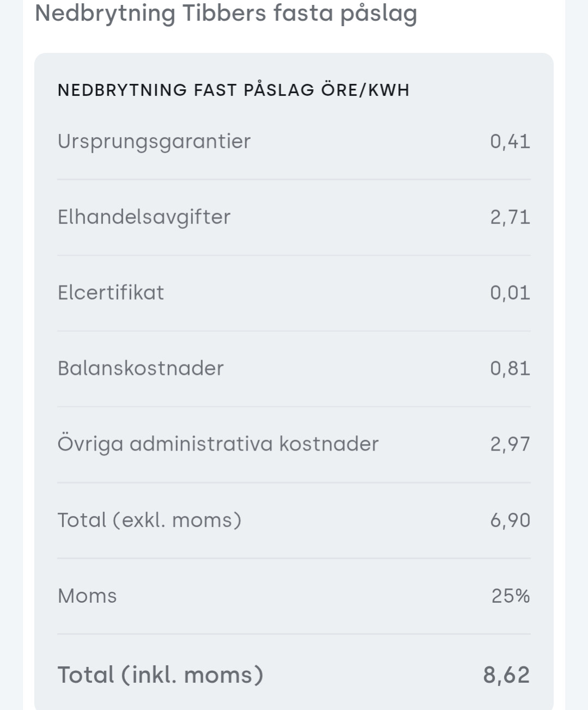Click the Elcertifikat value 0,01

click(510, 293)
